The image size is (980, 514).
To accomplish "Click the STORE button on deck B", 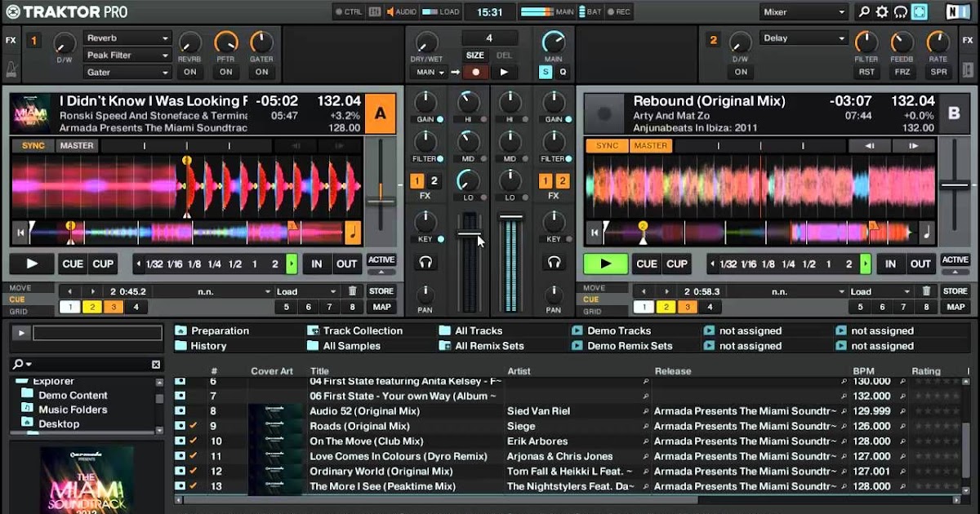I will coord(955,291).
